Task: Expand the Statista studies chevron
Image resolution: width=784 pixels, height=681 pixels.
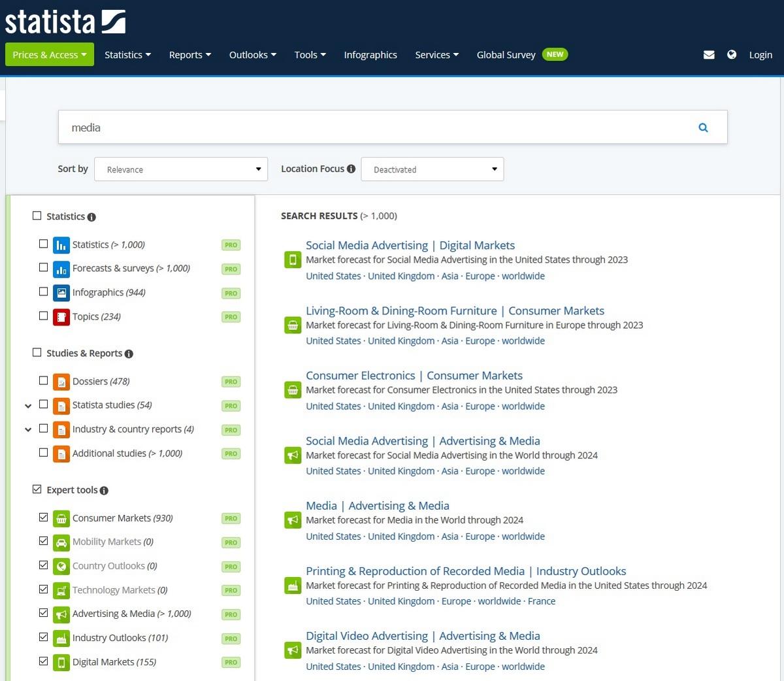Action: 28,406
